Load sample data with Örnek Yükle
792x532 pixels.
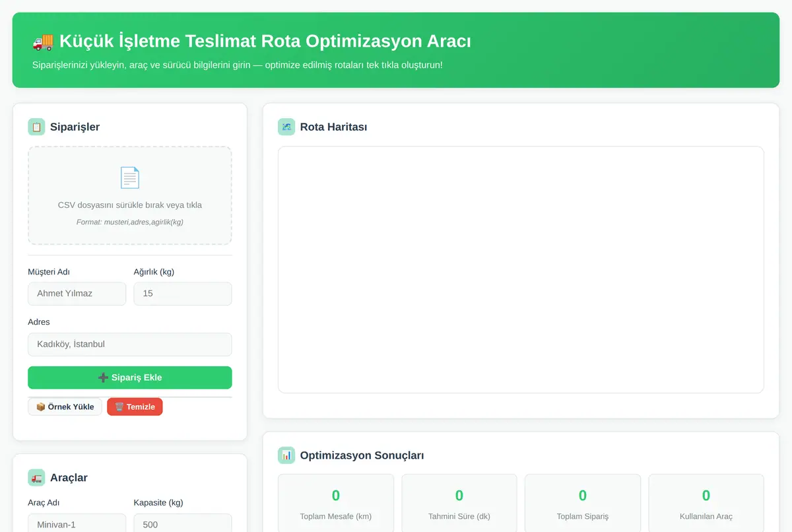coord(65,407)
